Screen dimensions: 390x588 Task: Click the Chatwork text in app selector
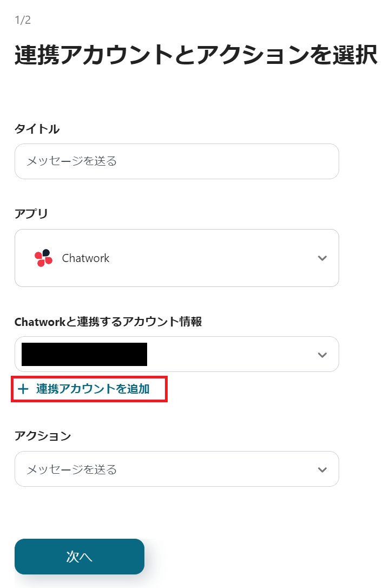[87, 258]
